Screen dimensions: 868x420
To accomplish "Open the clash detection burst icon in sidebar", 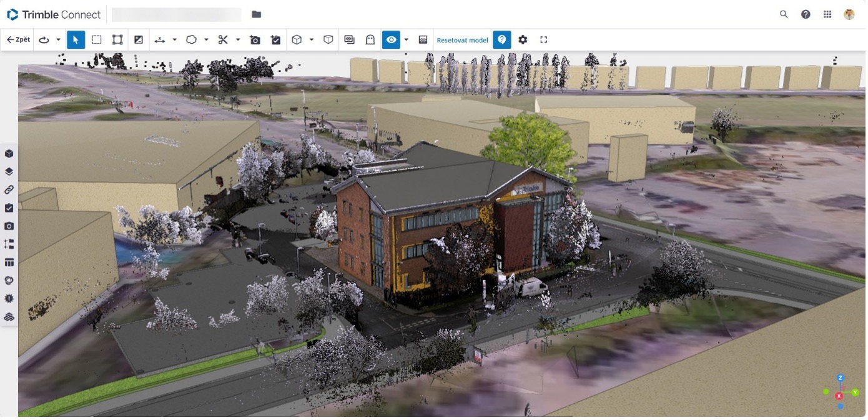I will pyautogui.click(x=9, y=299).
